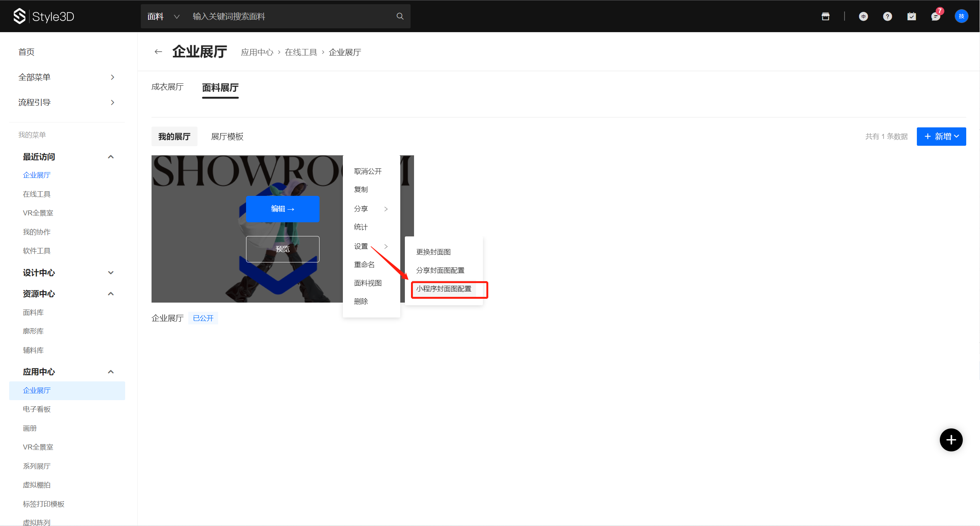Click 应用中心 in breadcrumb
The width and height of the screenshot is (980, 526).
[x=257, y=52]
